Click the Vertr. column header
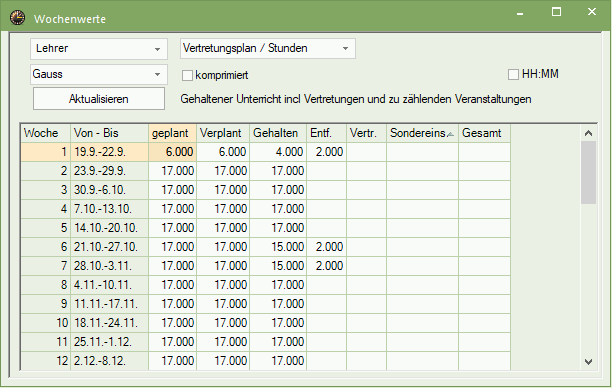The image size is (612, 388). coord(366,133)
